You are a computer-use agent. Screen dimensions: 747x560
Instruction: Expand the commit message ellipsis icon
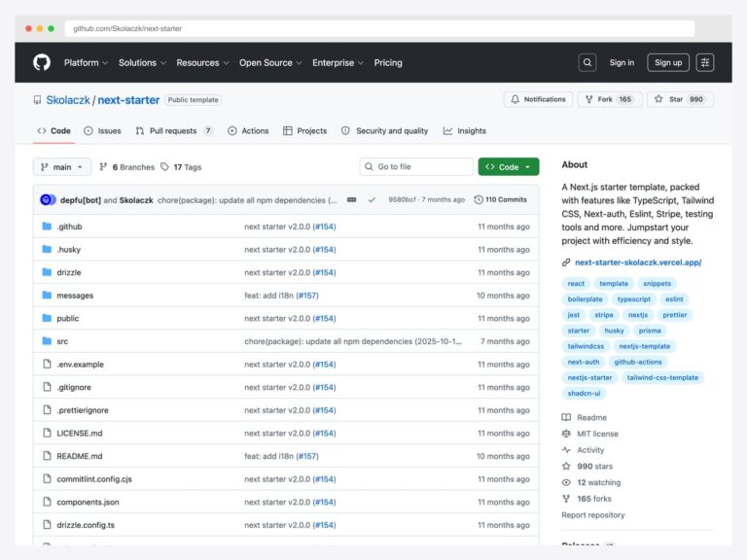(351, 200)
